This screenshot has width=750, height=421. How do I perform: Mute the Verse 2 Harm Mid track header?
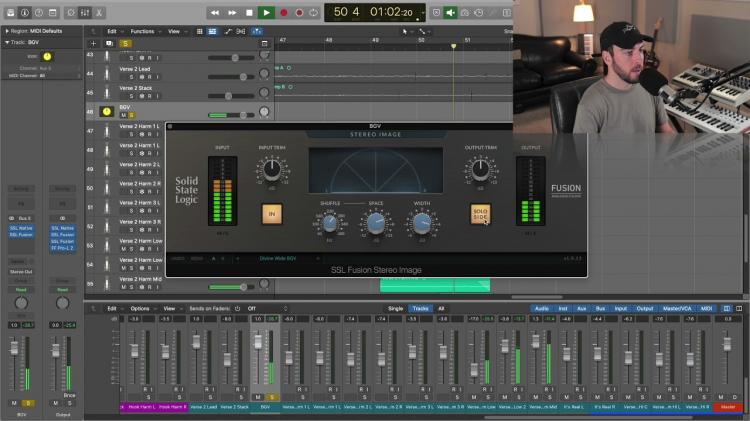(x=123, y=287)
